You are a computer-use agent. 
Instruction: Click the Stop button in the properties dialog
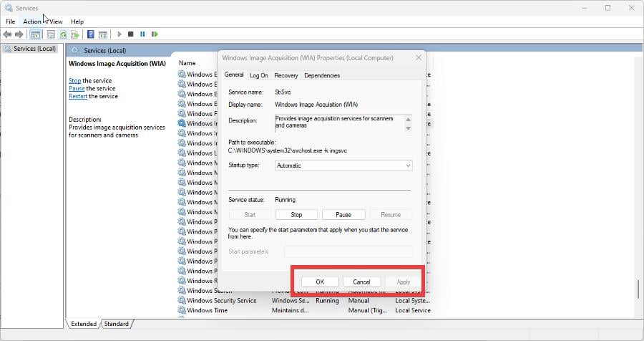296,215
